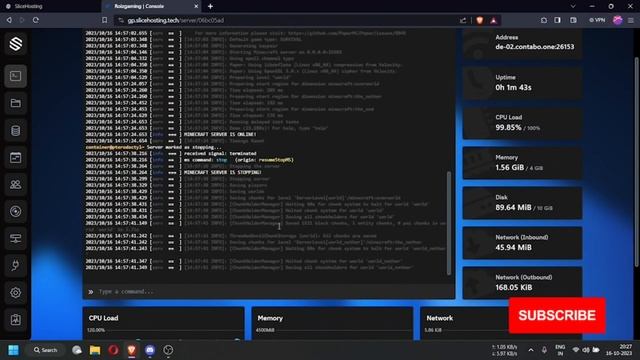
Task: Open a new browser tab
Action: pyautogui.click(x=210, y=7)
